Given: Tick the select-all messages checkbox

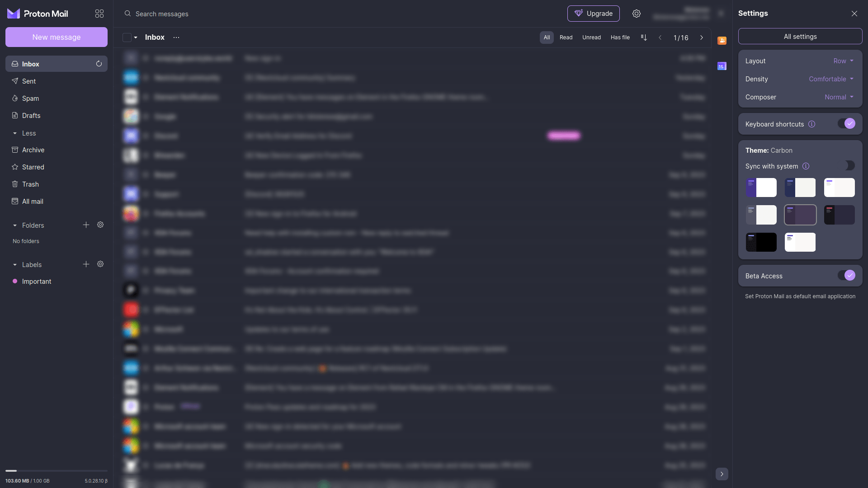Looking at the screenshot, I should coord(127,38).
